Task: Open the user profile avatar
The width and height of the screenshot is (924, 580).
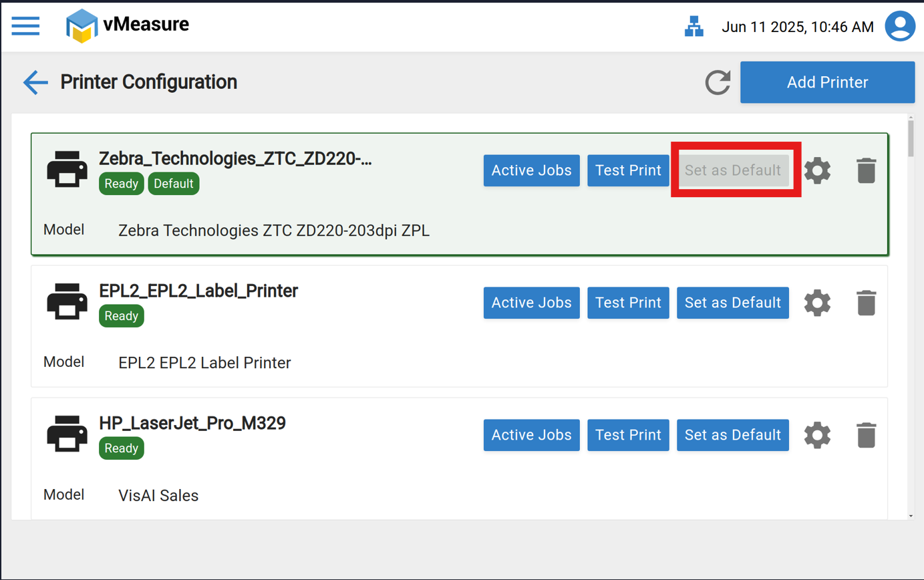Action: (900, 27)
